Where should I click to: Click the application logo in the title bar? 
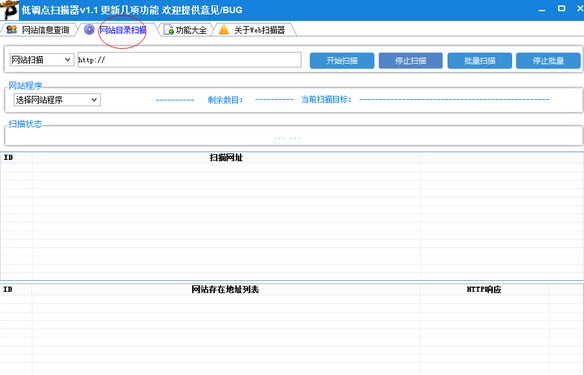point(9,10)
